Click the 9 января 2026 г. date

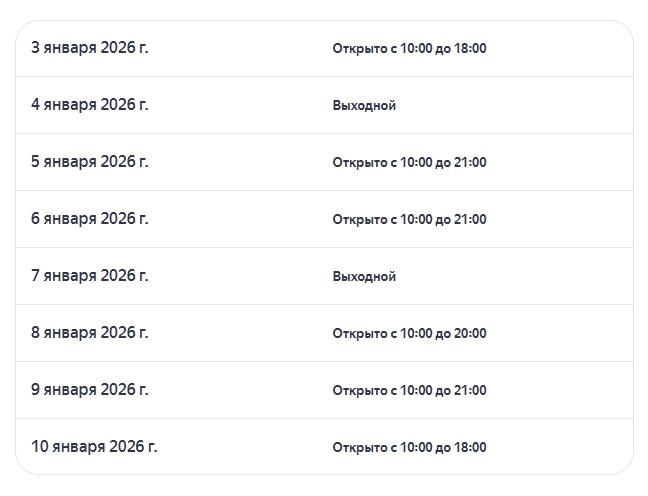tap(89, 389)
